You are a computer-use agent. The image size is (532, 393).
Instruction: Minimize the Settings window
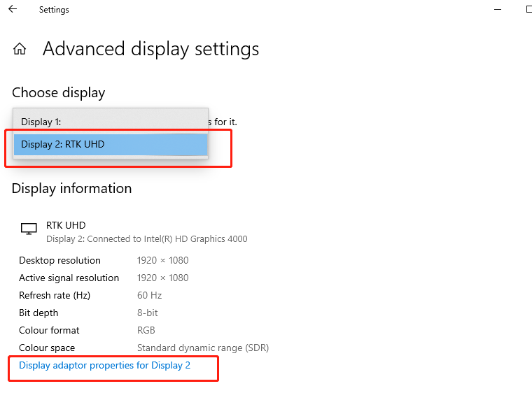(498, 10)
